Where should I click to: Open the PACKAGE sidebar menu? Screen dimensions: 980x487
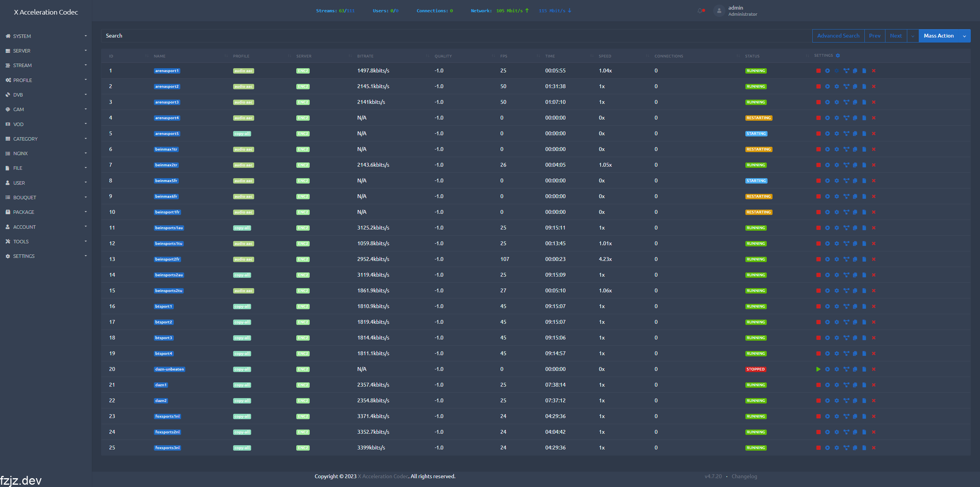coord(46,212)
